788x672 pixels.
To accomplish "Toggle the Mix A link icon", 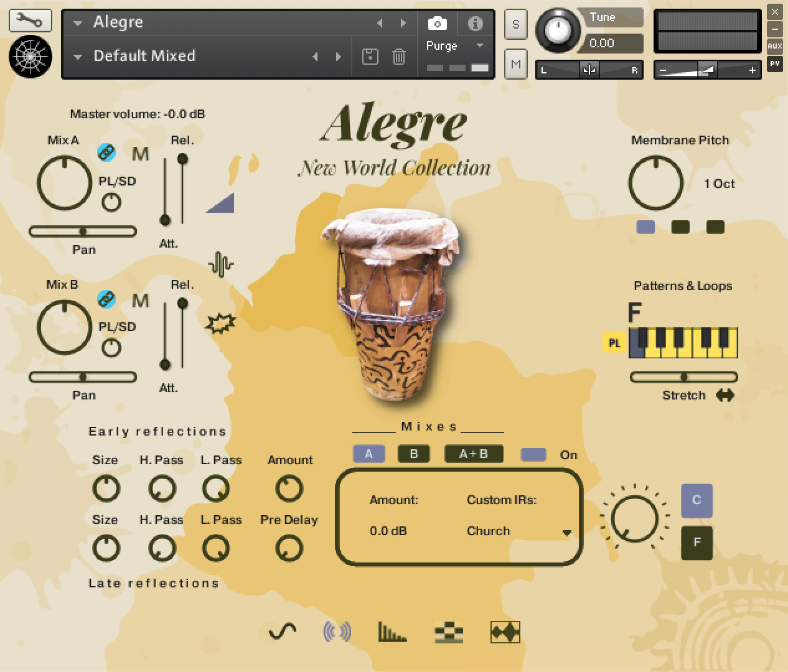I will coord(106,152).
